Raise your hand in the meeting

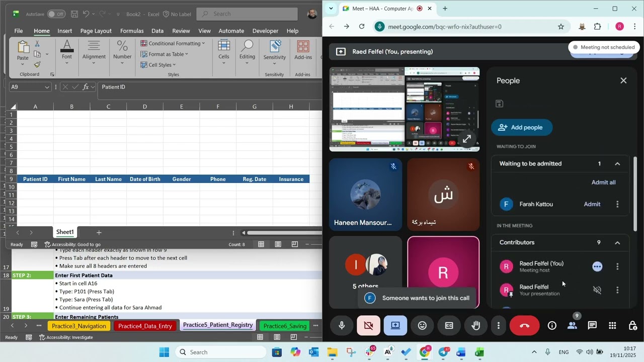[x=475, y=325]
